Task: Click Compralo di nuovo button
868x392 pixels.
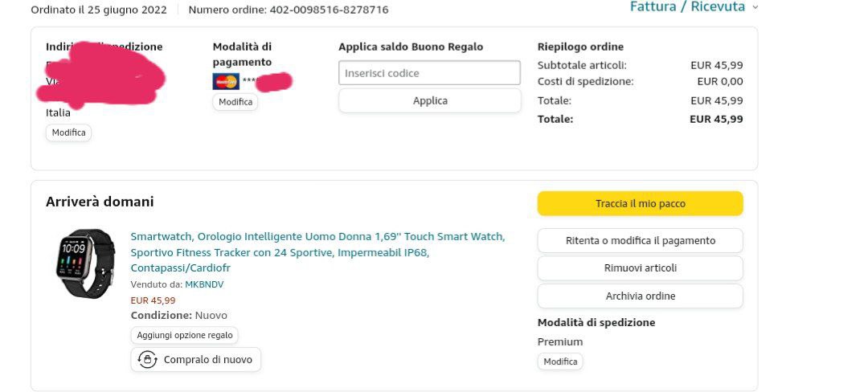Action: tap(196, 359)
